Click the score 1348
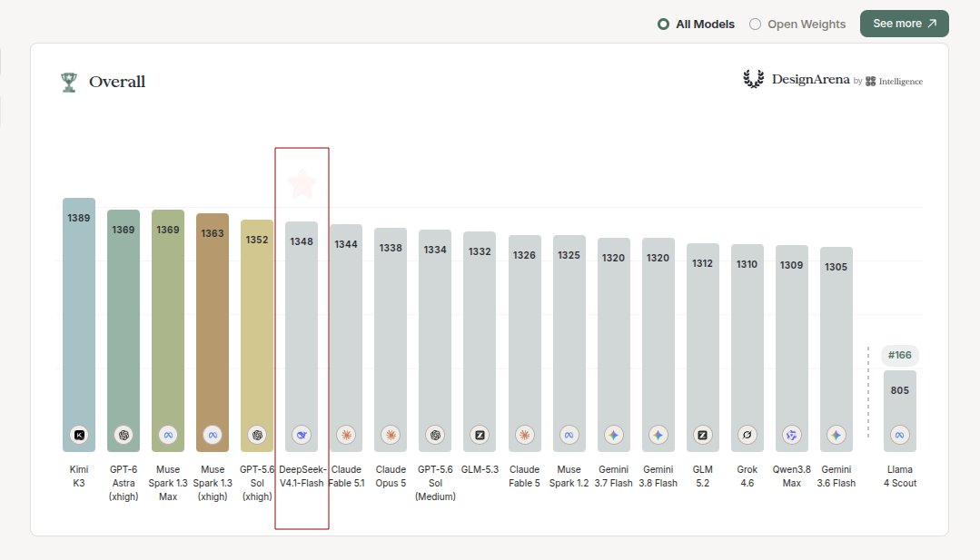Image resolution: width=980 pixels, height=560 pixels. click(x=302, y=241)
